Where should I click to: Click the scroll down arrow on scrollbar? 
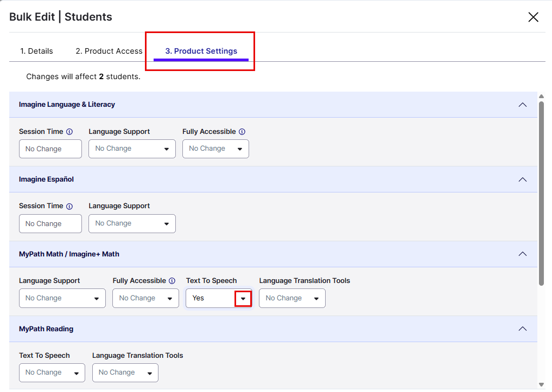(541, 384)
